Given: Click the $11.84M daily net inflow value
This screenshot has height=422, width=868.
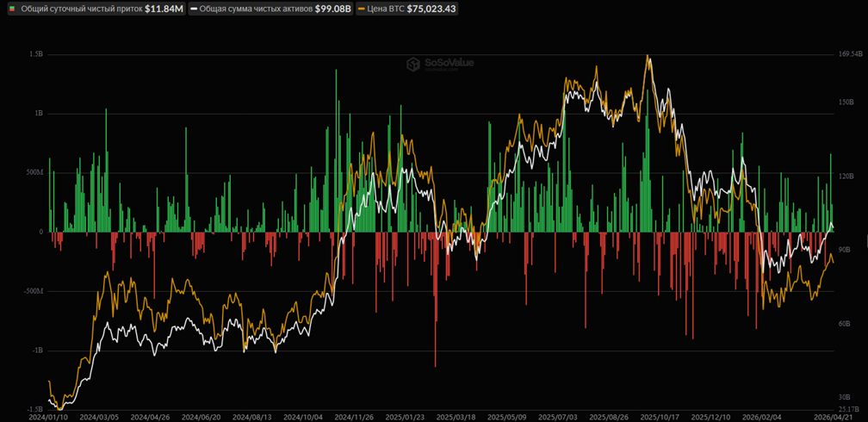Looking at the screenshot, I should click(164, 9).
